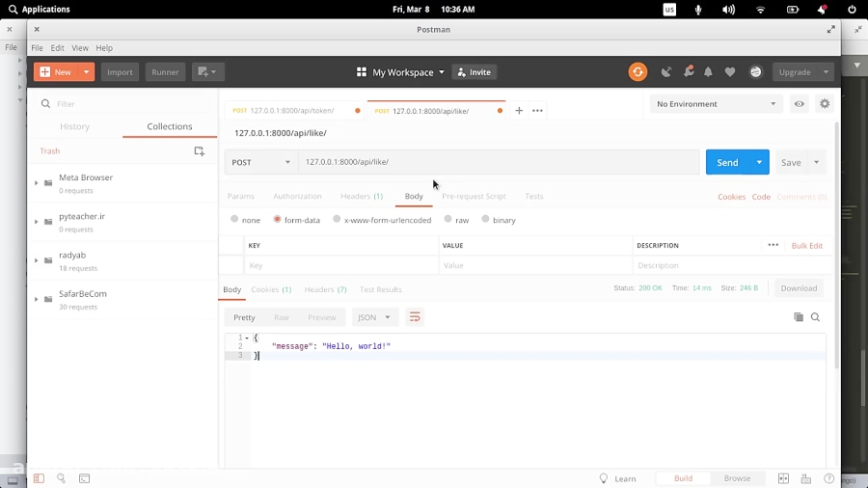The width and height of the screenshot is (868, 488).
Task: Select the none body type
Action: [x=234, y=219]
